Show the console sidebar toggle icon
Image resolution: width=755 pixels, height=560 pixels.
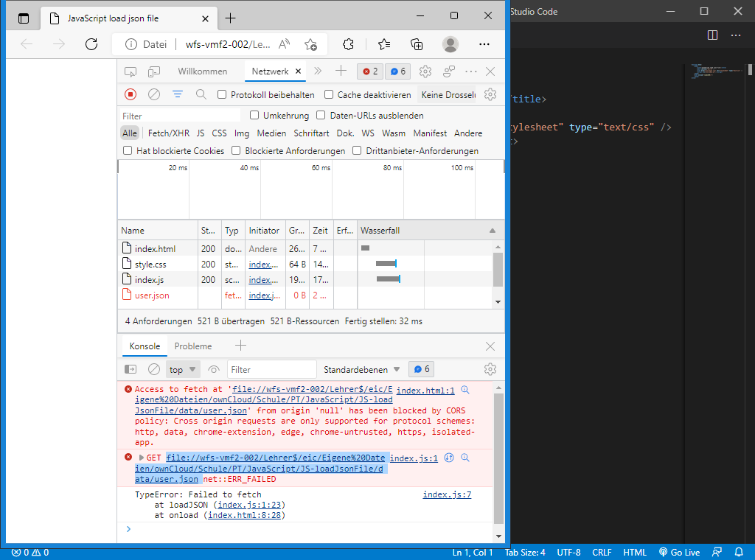[131, 369]
